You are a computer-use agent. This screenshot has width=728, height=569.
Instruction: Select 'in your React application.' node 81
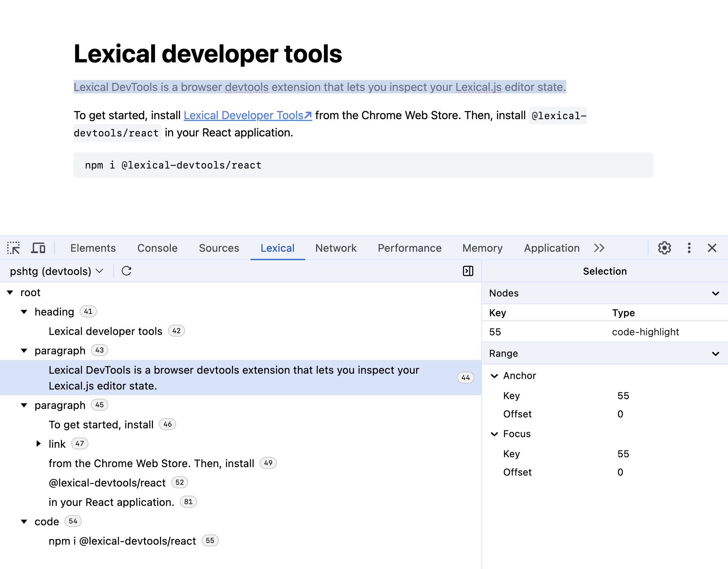coord(111,502)
